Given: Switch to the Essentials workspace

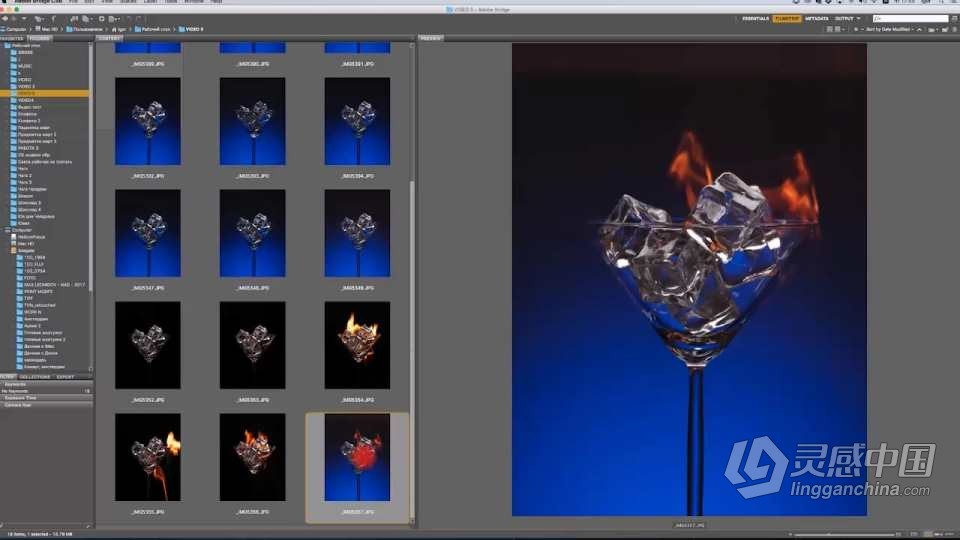Looking at the screenshot, I should coord(756,18).
